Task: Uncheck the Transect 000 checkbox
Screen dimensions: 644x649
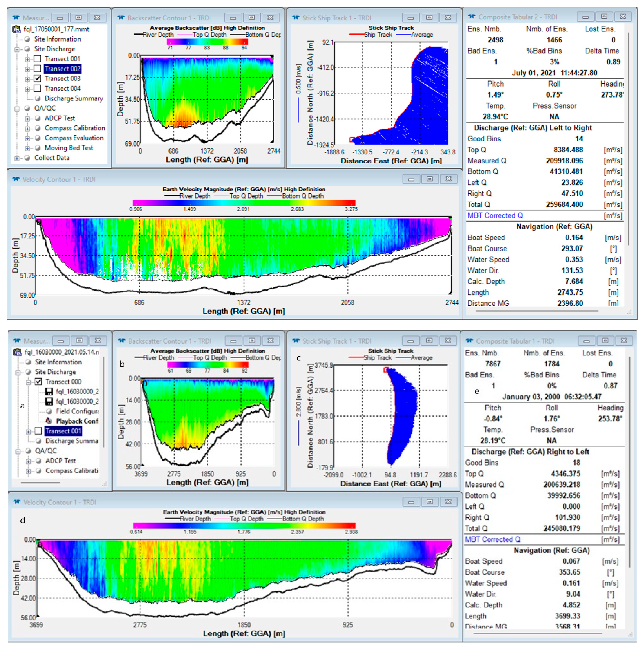Action: pyautogui.click(x=39, y=382)
